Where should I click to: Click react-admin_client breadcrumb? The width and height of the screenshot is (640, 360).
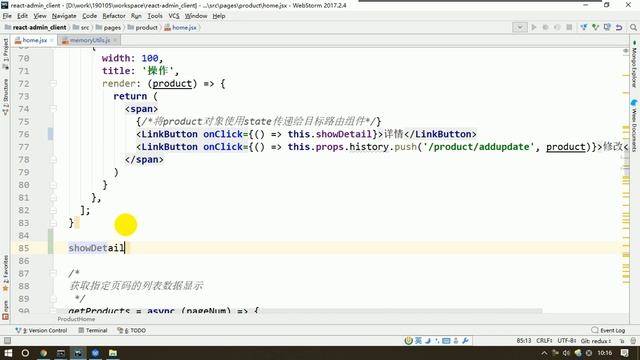click(x=36, y=27)
